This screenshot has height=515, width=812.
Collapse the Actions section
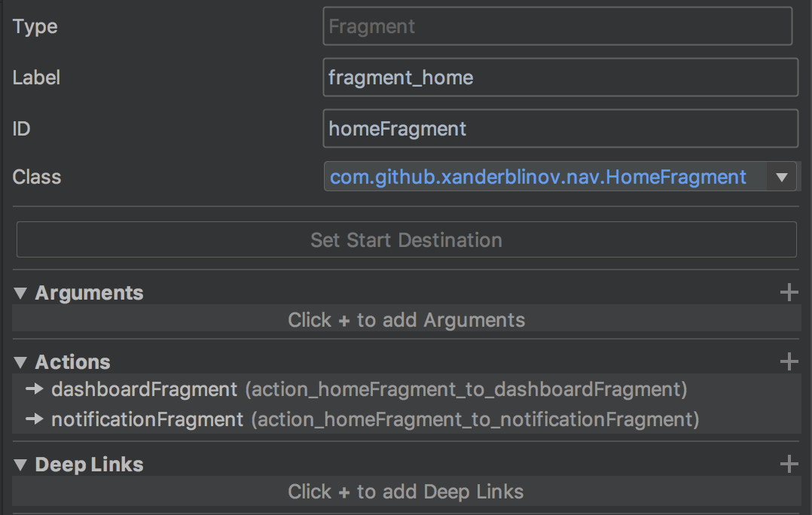click(x=20, y=362)
